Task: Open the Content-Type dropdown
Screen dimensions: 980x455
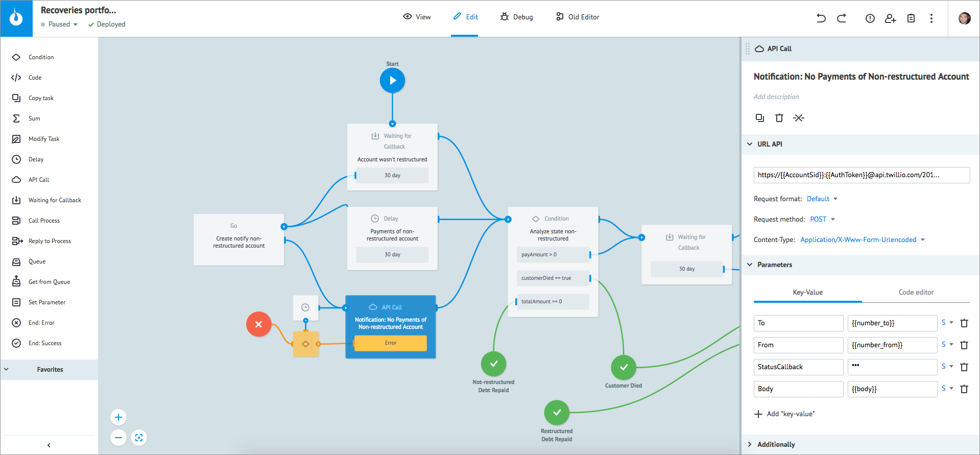Action: pyautogui.click(x=863, y=240)
